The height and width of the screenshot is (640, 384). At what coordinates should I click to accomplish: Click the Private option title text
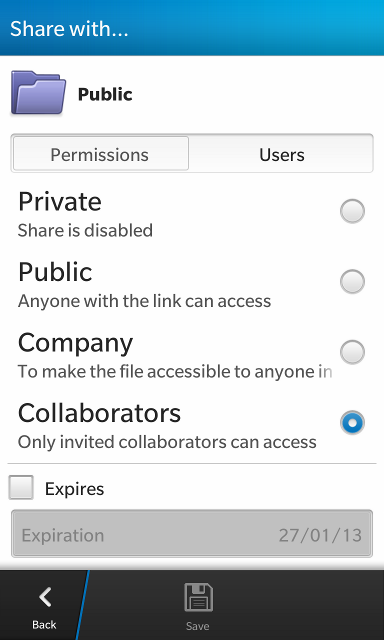pos(60,201)
